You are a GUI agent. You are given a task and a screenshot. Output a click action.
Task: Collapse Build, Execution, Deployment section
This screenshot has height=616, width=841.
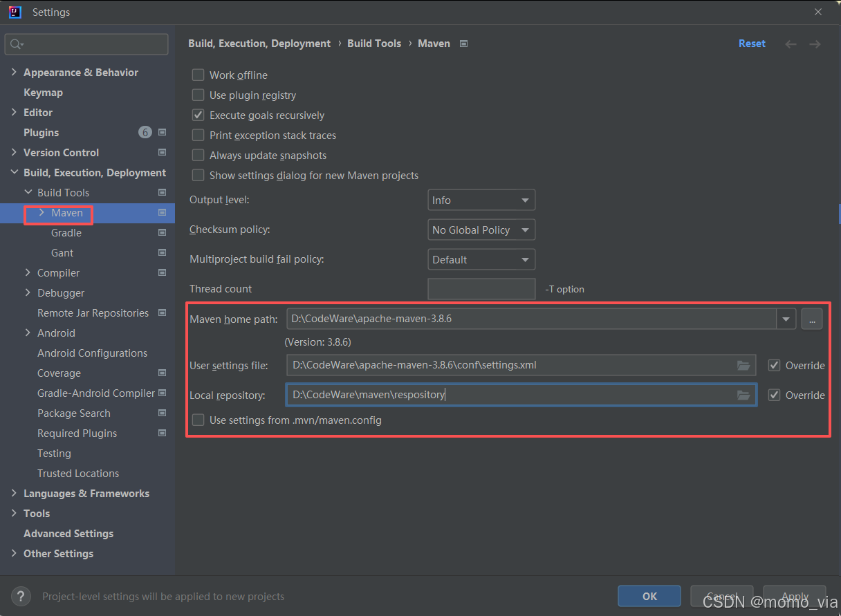[x=14, y=172]
